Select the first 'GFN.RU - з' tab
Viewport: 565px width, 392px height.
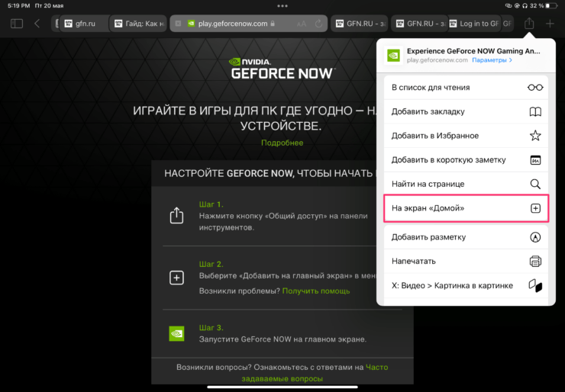point(360,24)
